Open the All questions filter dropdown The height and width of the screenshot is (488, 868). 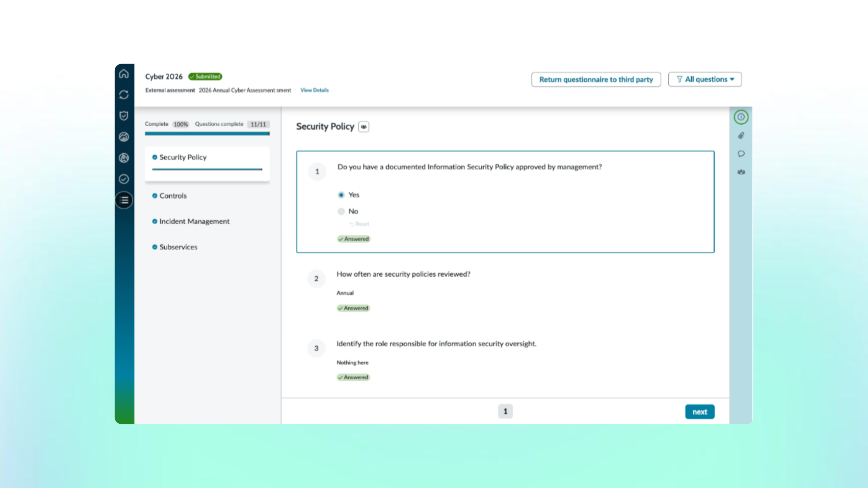[705, 79]
